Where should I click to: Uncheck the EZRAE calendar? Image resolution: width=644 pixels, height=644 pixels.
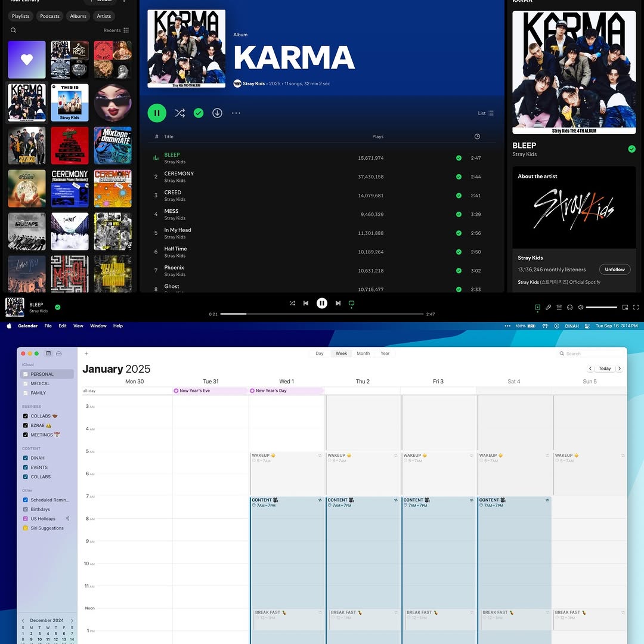26,426
